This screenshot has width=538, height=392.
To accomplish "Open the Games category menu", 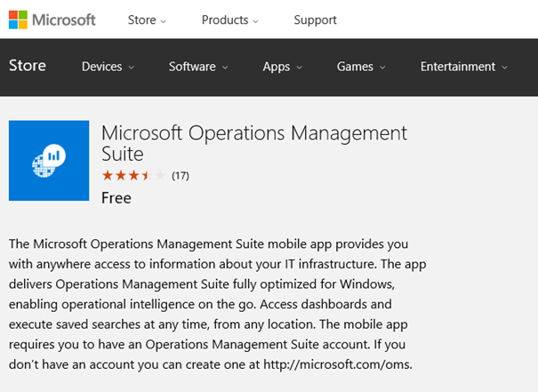I will tap(361, 67).
